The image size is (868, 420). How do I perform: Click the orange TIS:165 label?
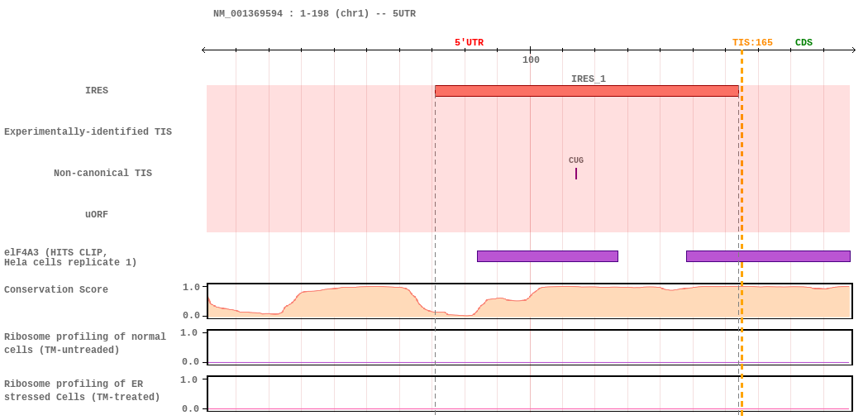(x=752, y=43)
